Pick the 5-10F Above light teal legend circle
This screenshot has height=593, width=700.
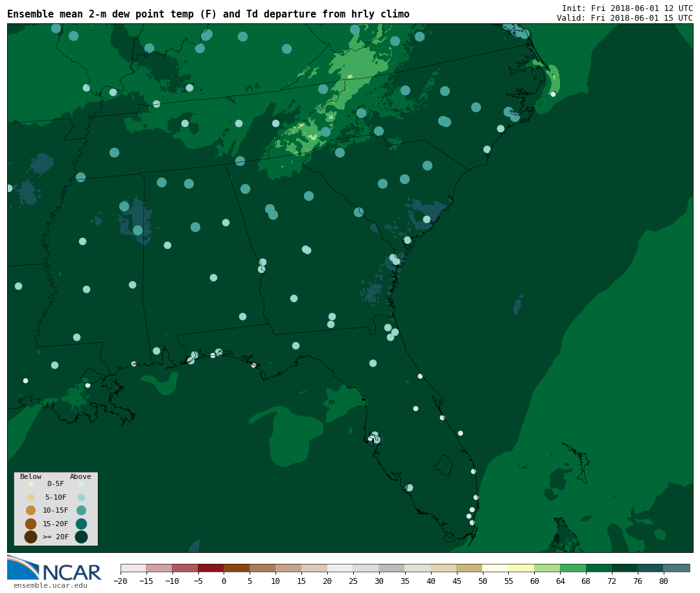[x=81, y=497]
